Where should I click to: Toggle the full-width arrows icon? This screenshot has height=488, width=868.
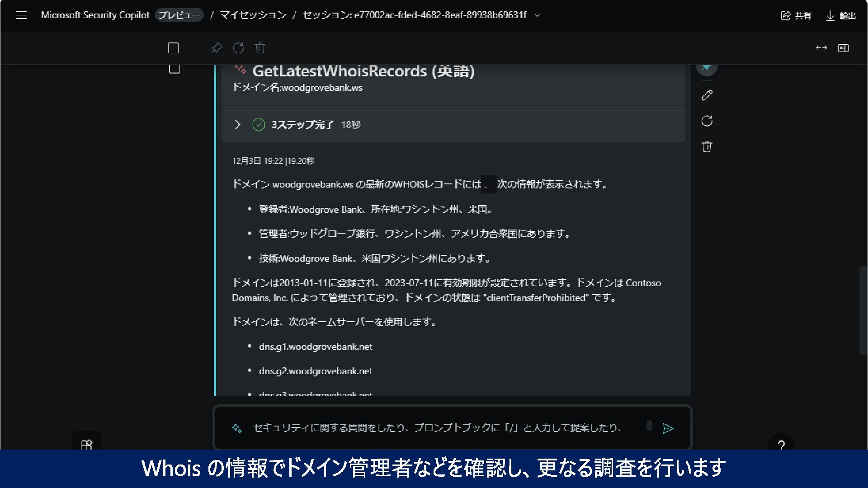click(821, 48)
